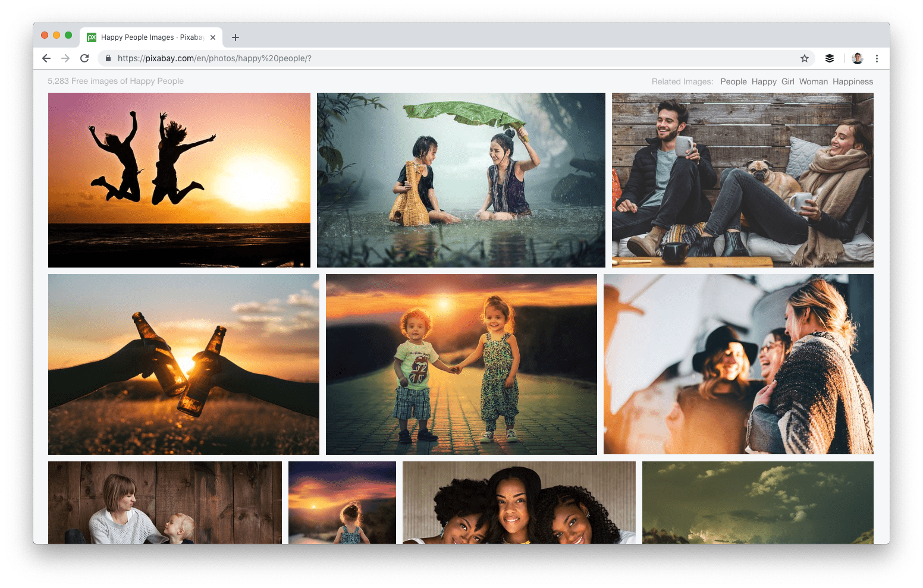Open the browser extension stacked-layers icon
The image size is (923, 588).
829,58
